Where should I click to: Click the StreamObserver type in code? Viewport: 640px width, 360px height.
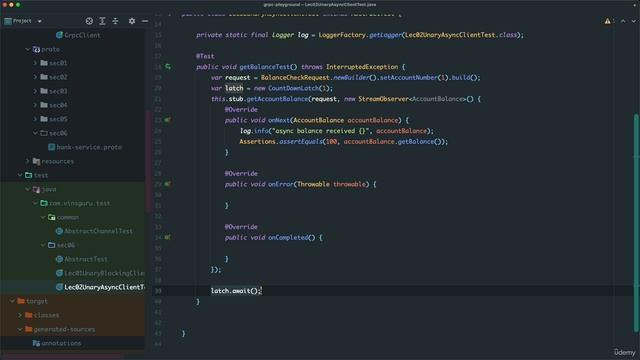coord(383,99)
